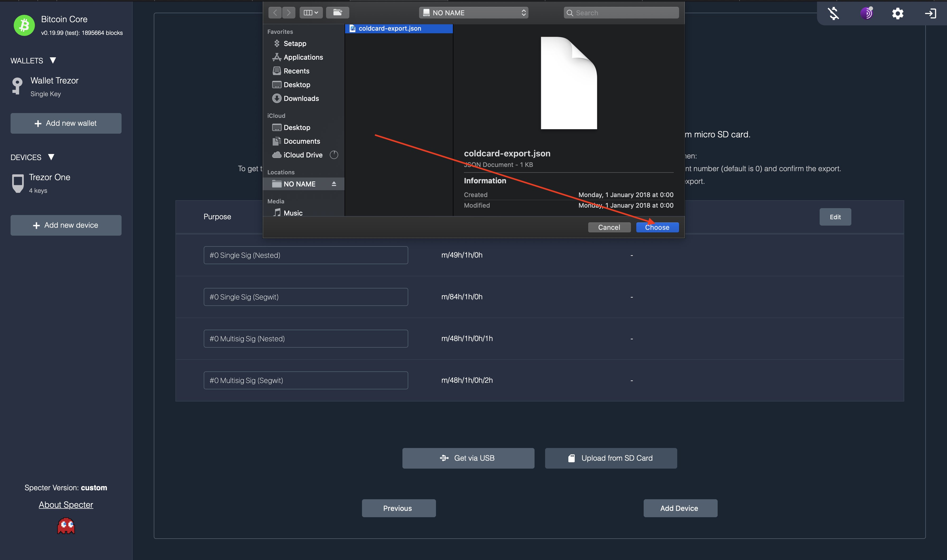Select the coldcard-export.json file

pos(398,28)
